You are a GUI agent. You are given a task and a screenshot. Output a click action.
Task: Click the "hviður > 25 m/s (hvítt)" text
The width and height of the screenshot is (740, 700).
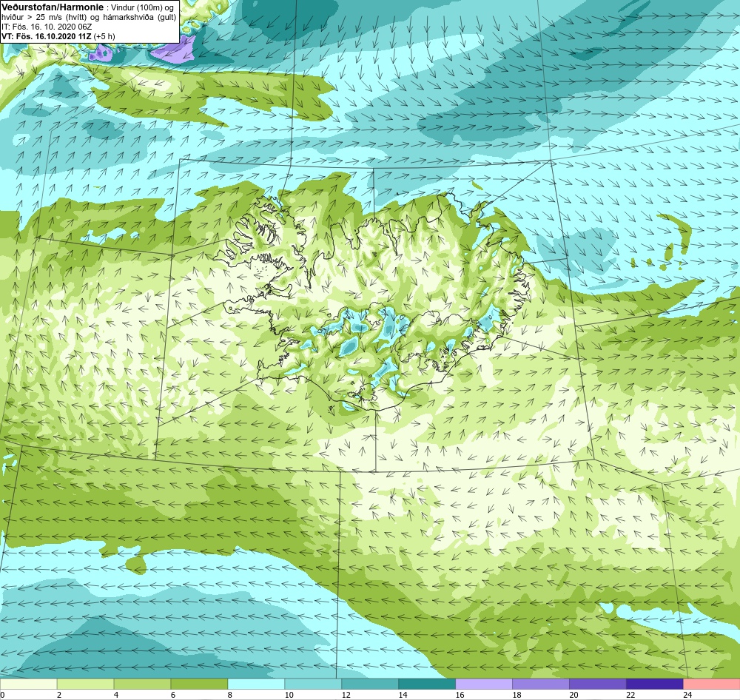(x=44, y=18)
